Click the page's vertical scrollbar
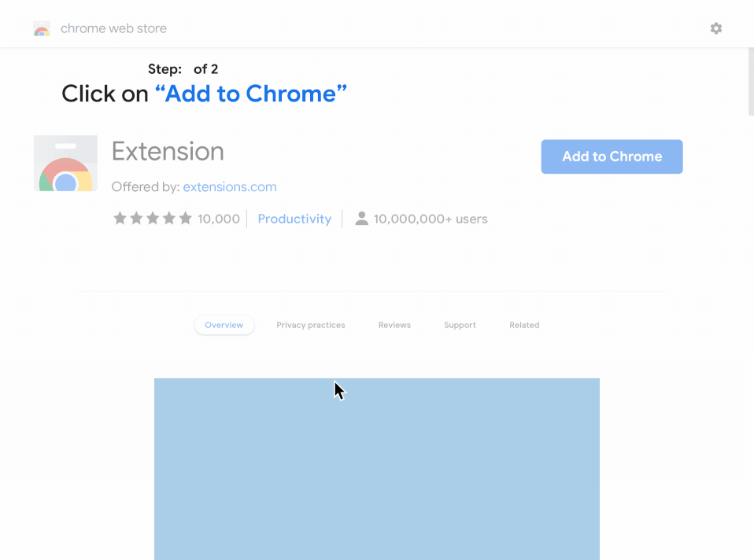 coord(750,79)
